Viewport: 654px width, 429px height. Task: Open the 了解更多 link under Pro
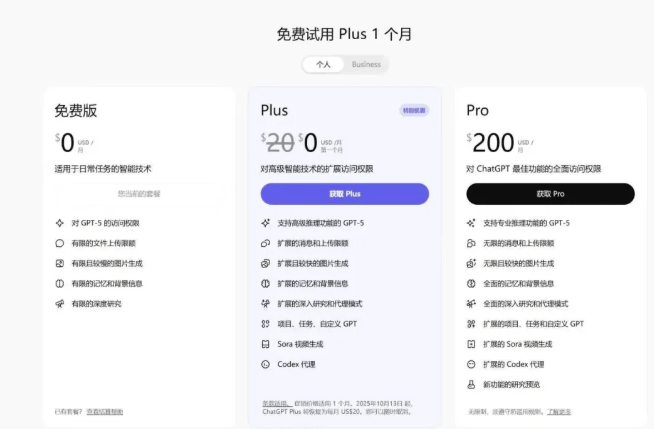click(558, 412)
